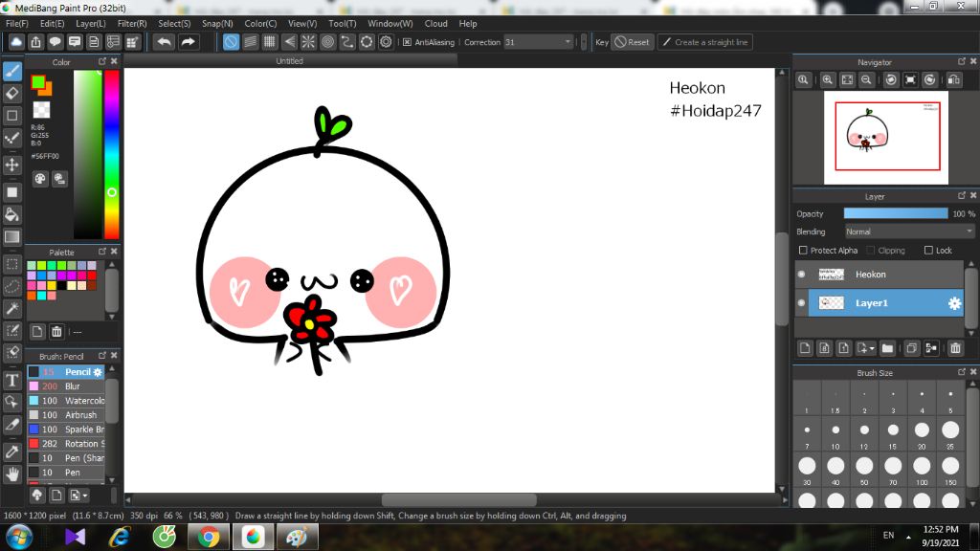Enable the layer Lock checkbox
Viewport: 980px width, 551px height.
click(x=928, y=251)
